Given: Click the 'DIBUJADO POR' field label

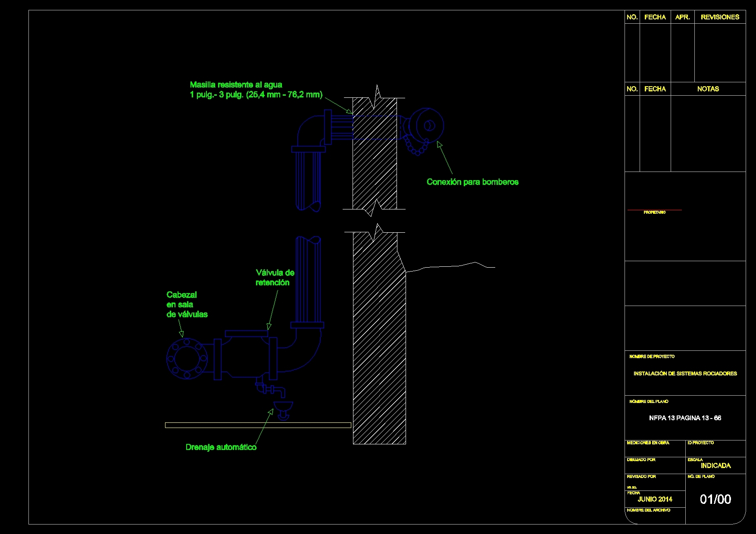Looking at the screenshot, I should (641, 459).
